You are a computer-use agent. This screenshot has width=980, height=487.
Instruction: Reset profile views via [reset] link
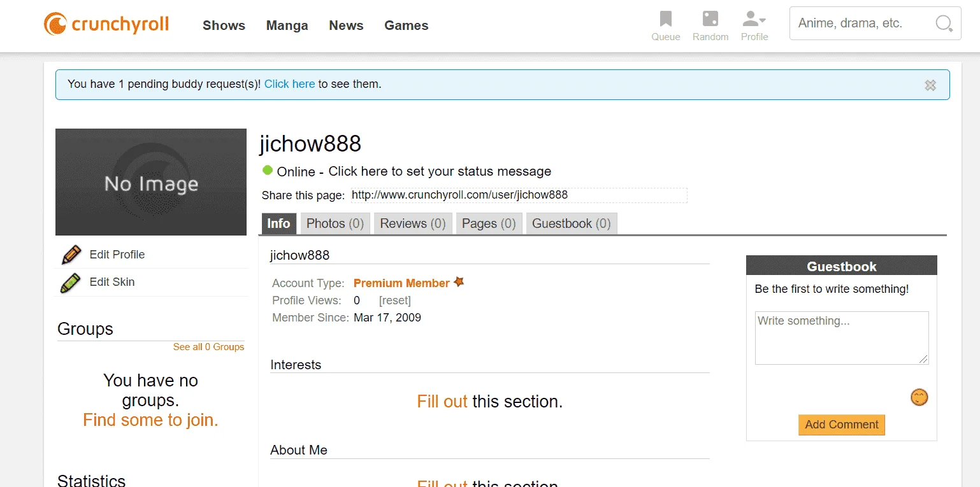coord(395,300)
